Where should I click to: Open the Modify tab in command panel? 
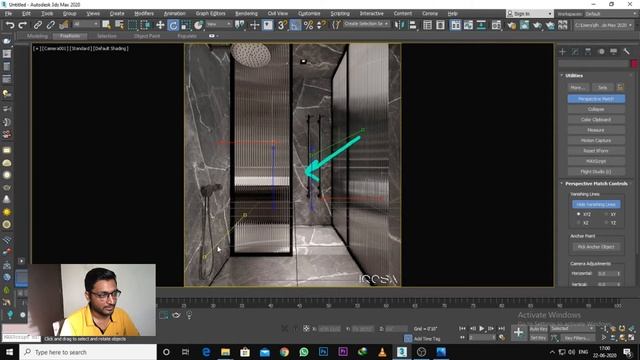pyautogui.click(x=575, y=51)
